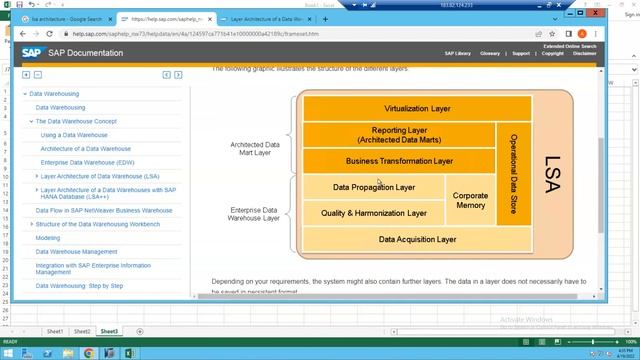Image resolution: width=640 pixels, height=360 pixels.
Task: Open the nested Data Warehousing topic
Action: click(60, 107)
